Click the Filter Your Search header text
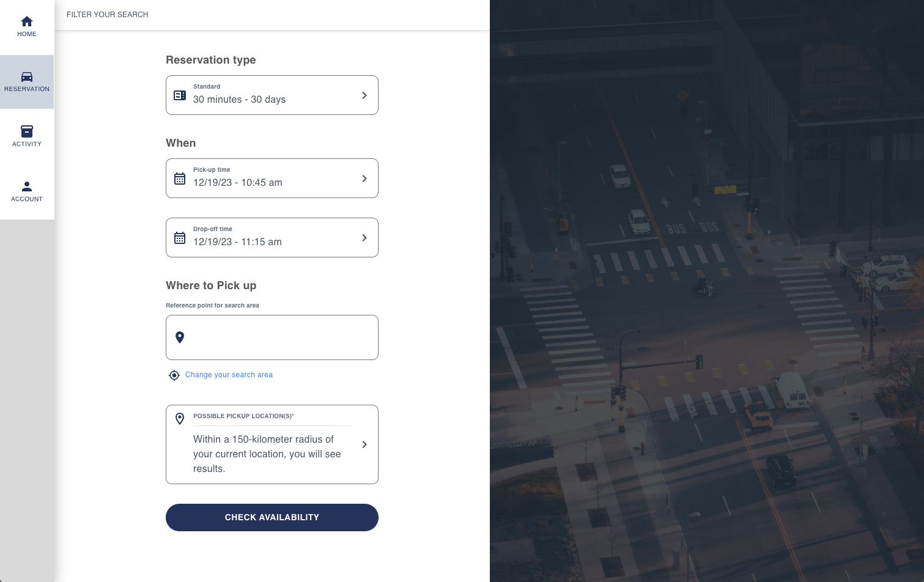This screenshot has width=924, height=582. (108, 15)
